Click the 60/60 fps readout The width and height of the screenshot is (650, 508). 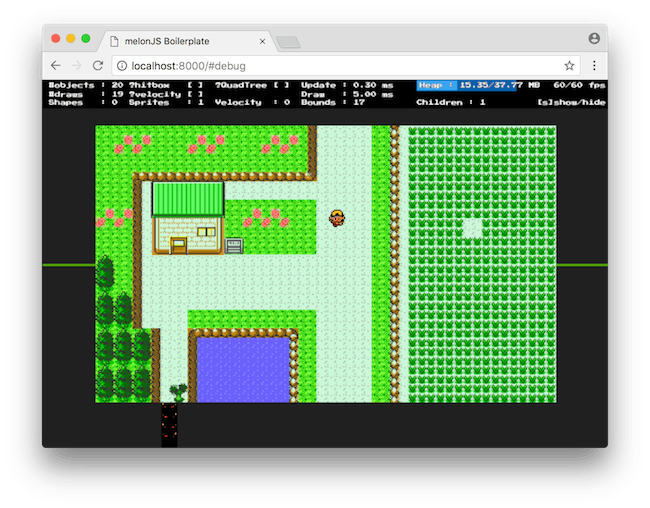pyautogui.click(x=580, y=85)
